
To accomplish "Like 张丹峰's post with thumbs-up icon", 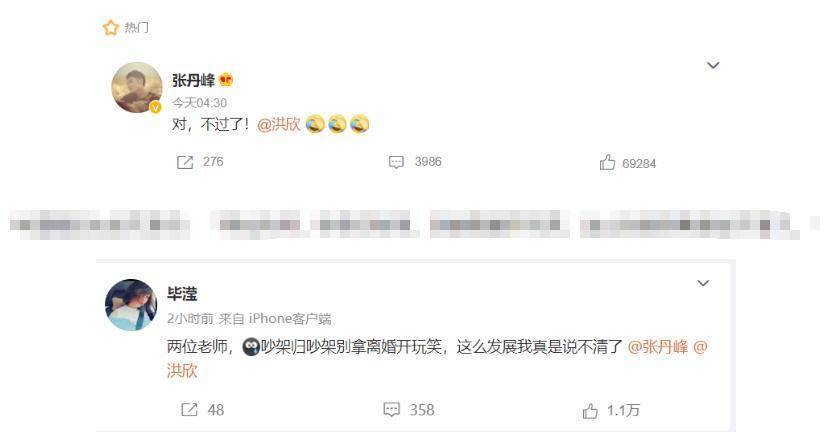I will [x=607, y=162].
